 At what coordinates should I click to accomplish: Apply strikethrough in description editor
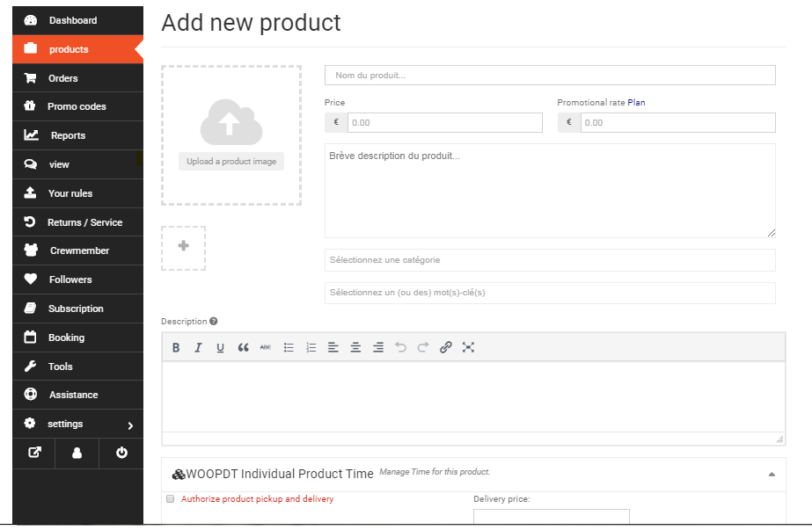point(265,347)
